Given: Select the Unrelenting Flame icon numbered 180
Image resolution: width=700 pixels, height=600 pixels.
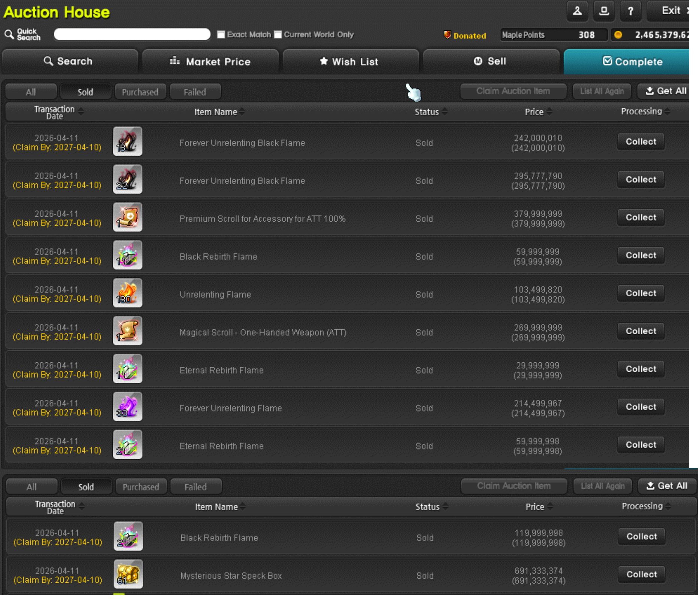Looking at the screenshot, I should pos(128,293).
